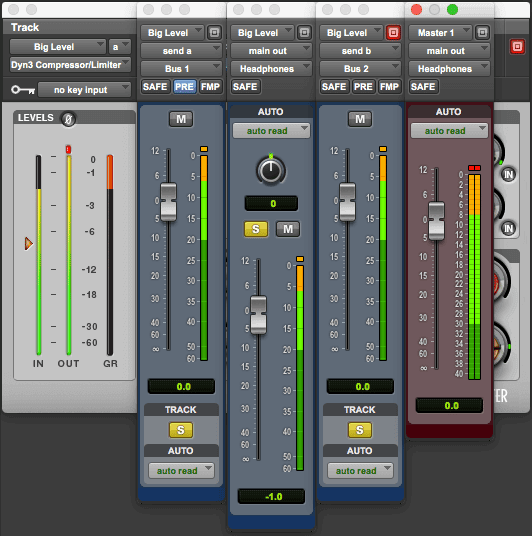Enable SAFE in main out Big Level window
The height and width of the screenshot is (536, 532).
point(245,87)
